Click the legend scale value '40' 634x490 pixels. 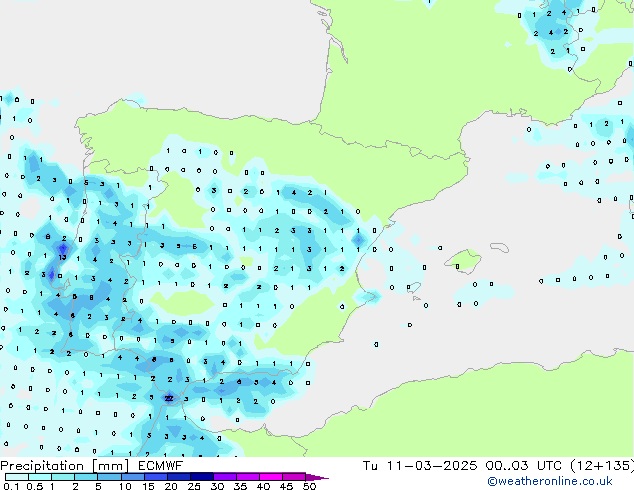(x=263, y=486)
